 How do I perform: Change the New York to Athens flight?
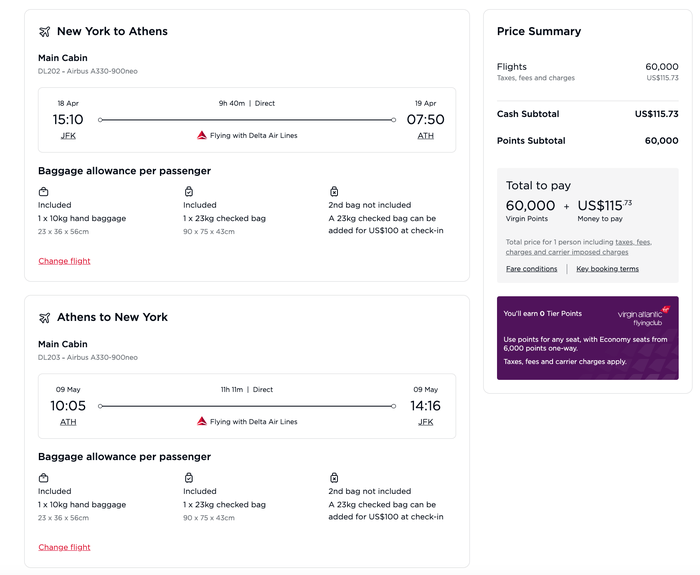click(x=64, y=261)
